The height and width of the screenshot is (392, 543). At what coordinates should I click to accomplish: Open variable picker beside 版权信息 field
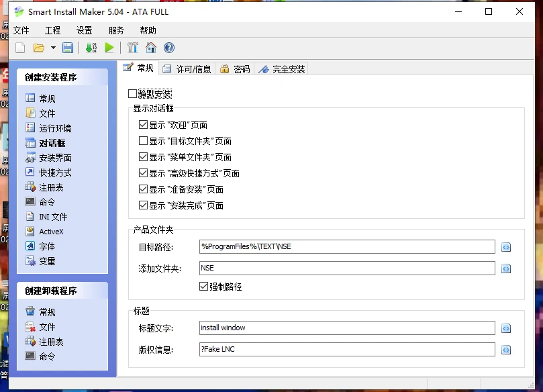(506, 350)
